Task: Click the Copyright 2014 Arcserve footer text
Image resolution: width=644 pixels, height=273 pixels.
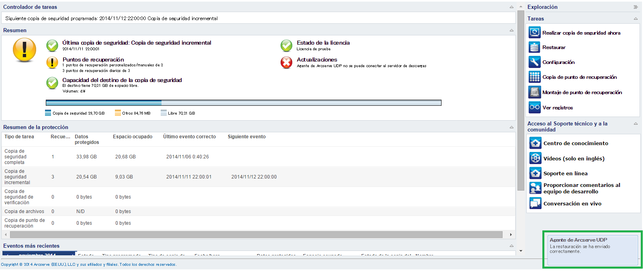Action: coord(88,265)
